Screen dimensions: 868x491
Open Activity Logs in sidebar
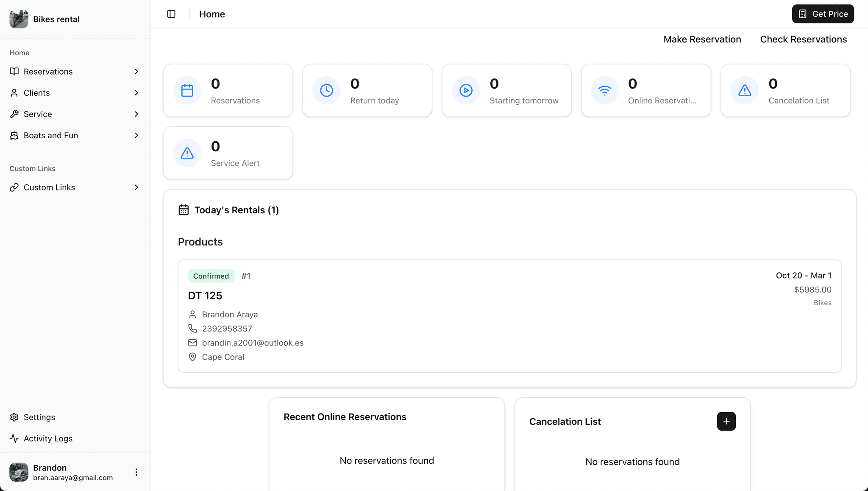[x=47, y=438]
